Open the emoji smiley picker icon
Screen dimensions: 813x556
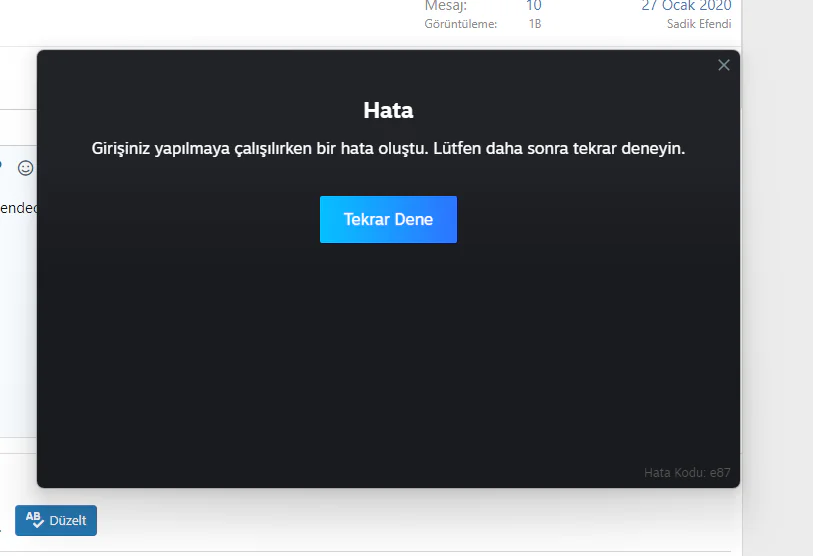pos(25,168)
